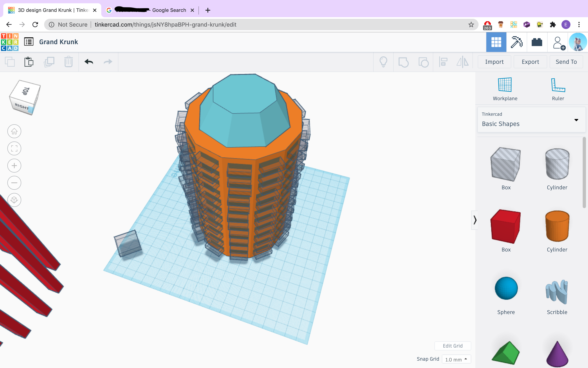Zoom in with the plus icon
The image size is (588, 368).
pos(14,166)
